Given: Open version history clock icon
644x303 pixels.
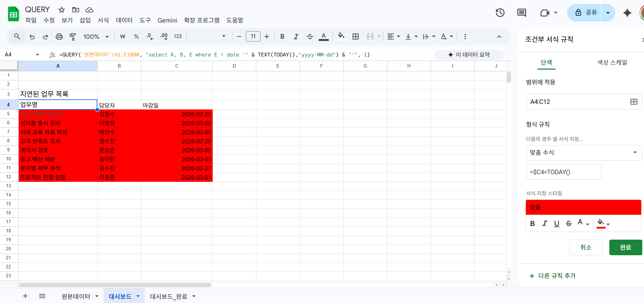Looking at the screenshot, I should [500, 13].
